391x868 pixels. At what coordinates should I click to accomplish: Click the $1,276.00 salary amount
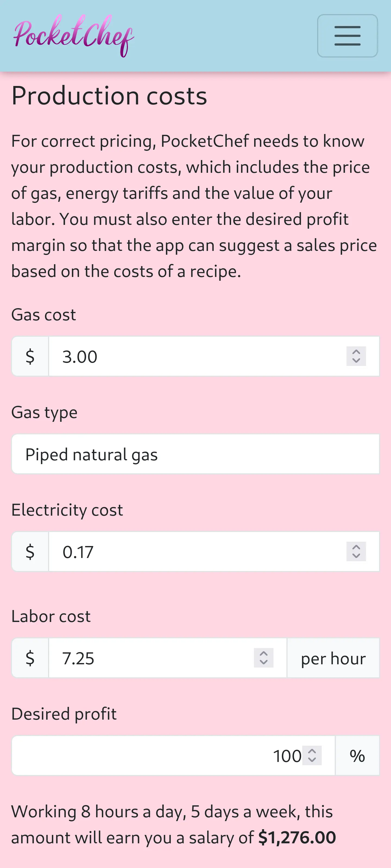(297, 838)
